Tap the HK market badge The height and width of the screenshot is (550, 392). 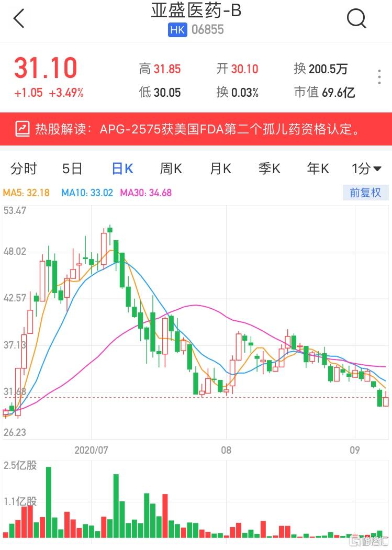(177, 30)
